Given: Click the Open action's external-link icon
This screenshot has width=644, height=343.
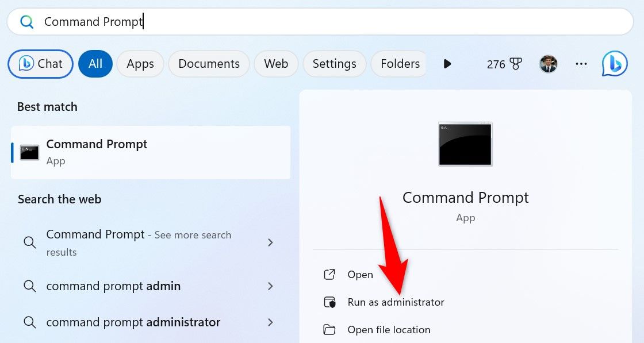Looking at the screenshot, I should tap(329, 275).
